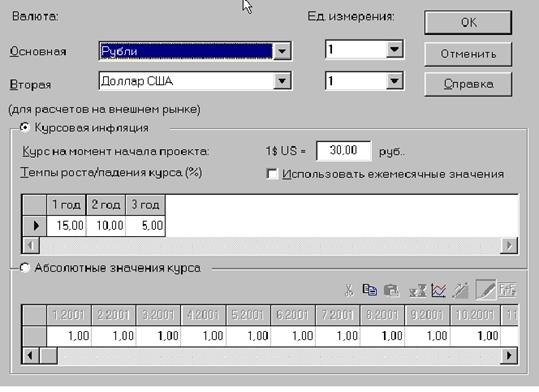Click right arrow of monthly table scrollbar
The image size is (539, 392).
[509, 355]
